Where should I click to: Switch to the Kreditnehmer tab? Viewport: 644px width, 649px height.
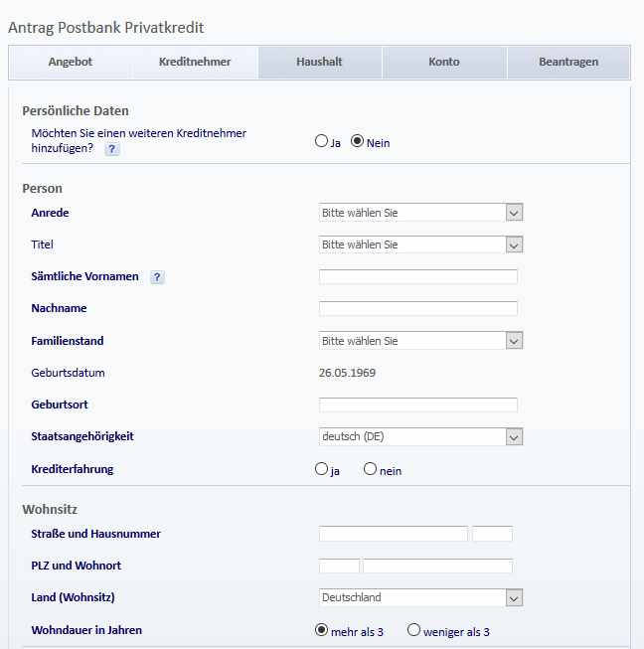coord(195,62)
